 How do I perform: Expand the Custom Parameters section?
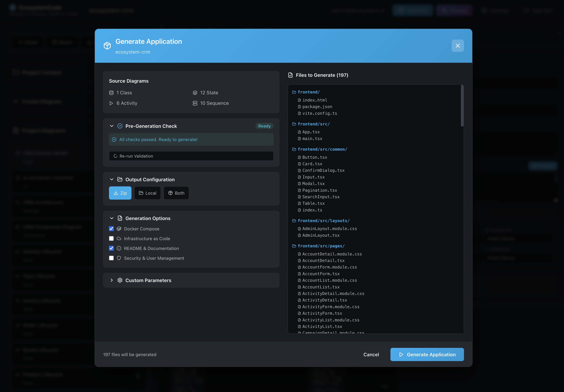click(x=112, y=280)
